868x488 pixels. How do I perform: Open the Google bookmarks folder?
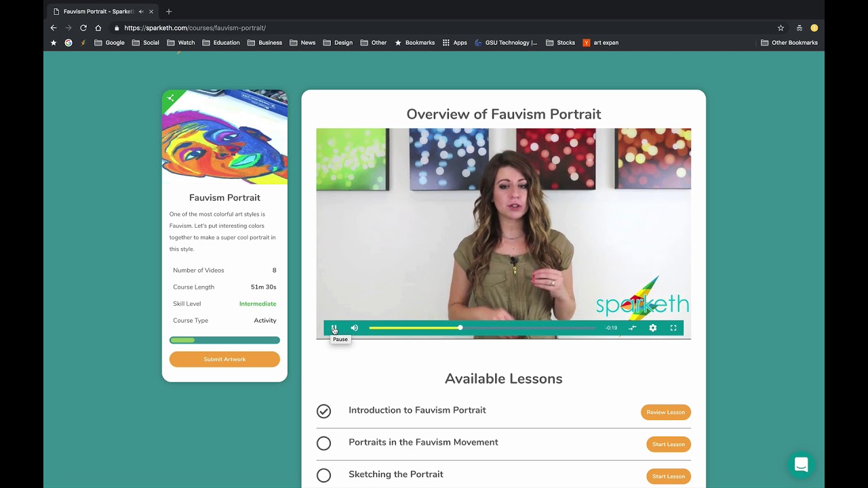point(109,43)
